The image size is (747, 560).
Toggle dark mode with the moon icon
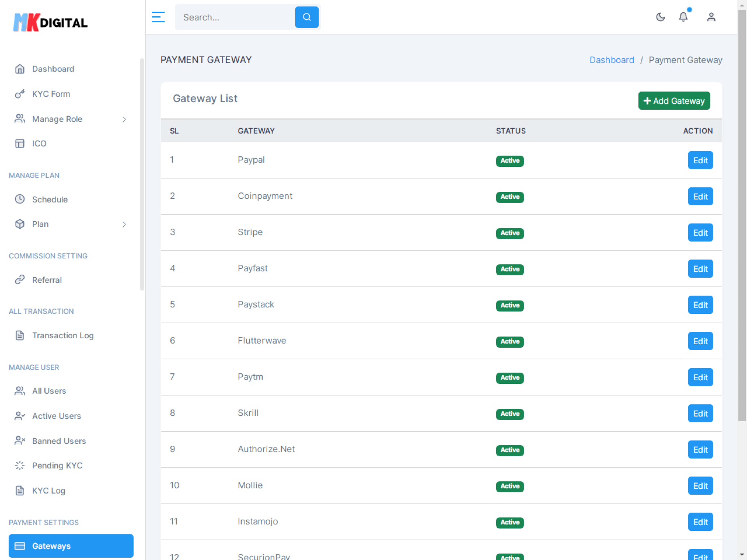click(660, 17)
